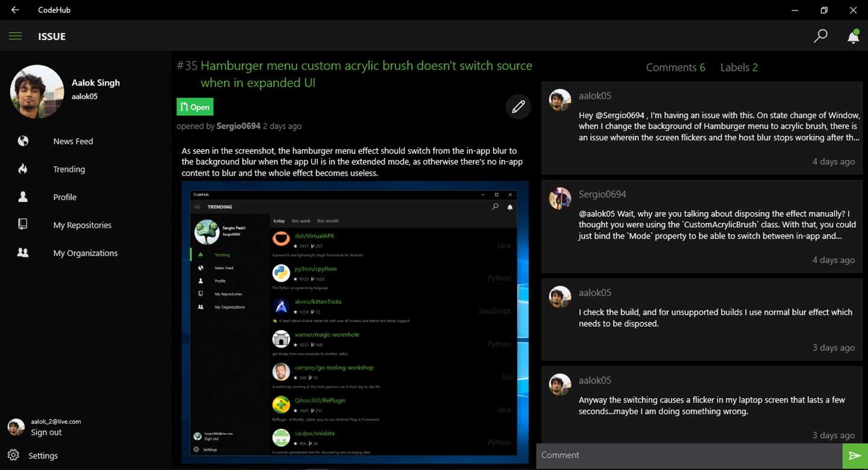Click the '2 days ago' opened time text
868x470 pixels.
[x=282, y=126]
